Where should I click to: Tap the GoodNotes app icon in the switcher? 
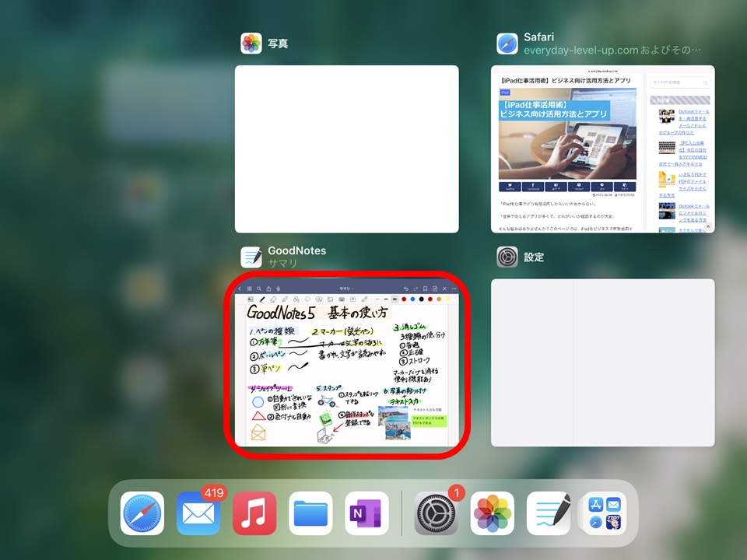[251, 257]
